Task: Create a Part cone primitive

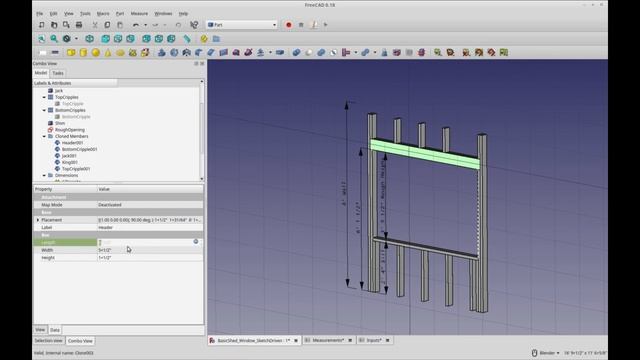Action: [x=108, y=53]
